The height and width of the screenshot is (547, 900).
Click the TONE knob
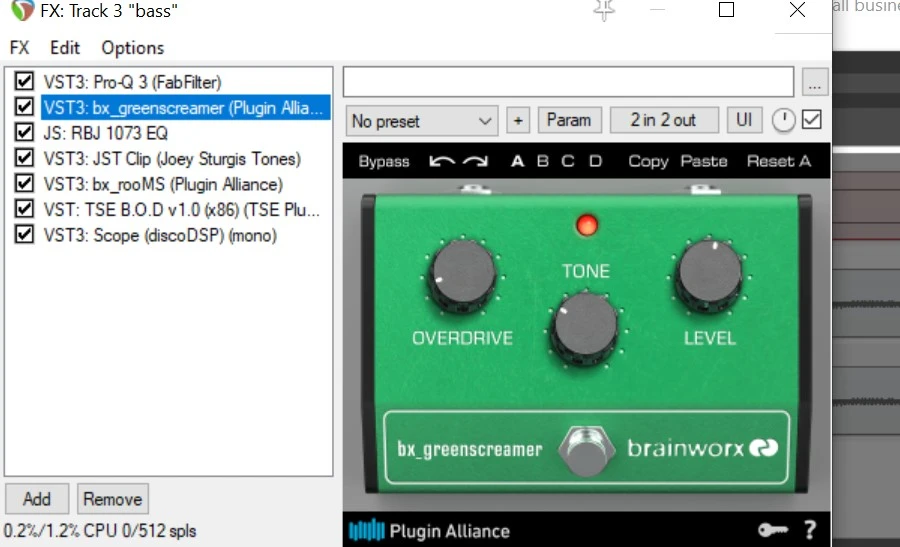585,327
